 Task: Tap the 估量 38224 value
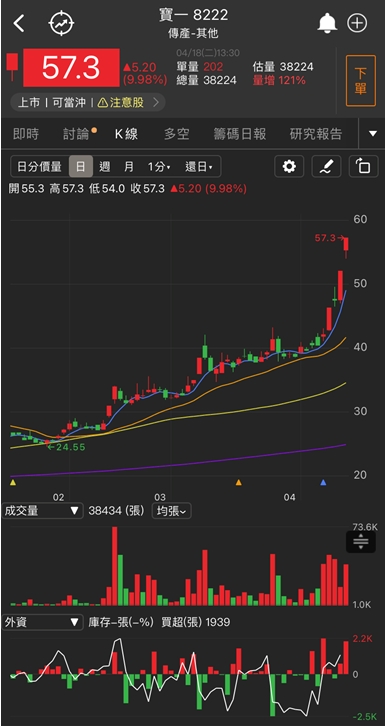click(x=283, y=67)
